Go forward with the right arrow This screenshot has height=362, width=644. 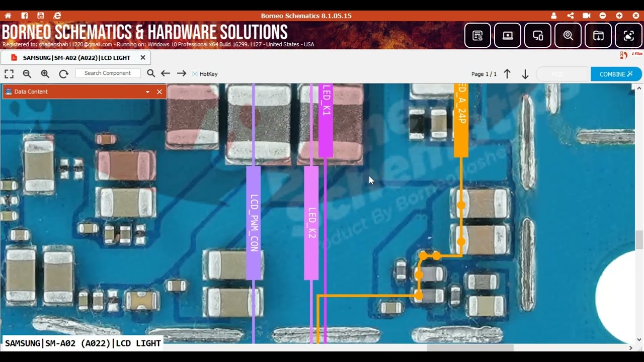pyautogui.click(x=182, y=73)
